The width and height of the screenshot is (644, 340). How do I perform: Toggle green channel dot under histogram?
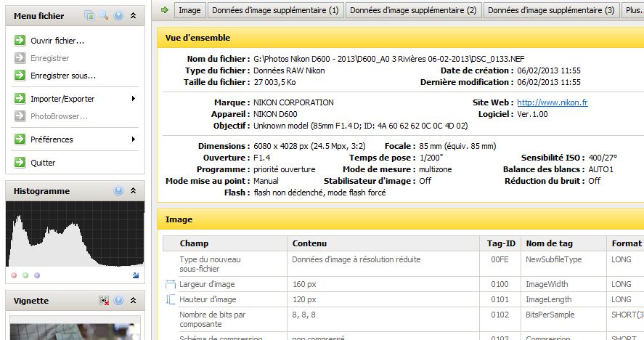[25, 275]
